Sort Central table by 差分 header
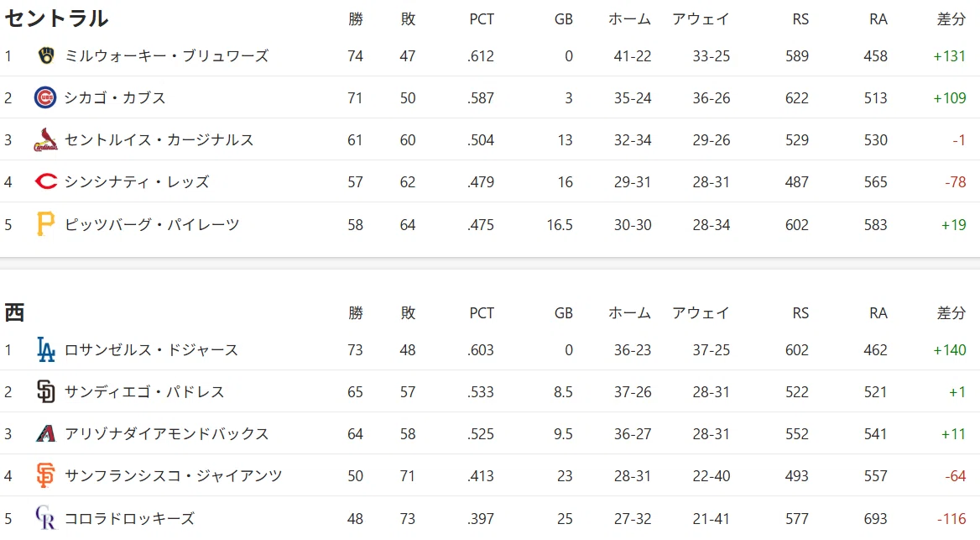Screen dimensions: 980x540 [951, 18]
